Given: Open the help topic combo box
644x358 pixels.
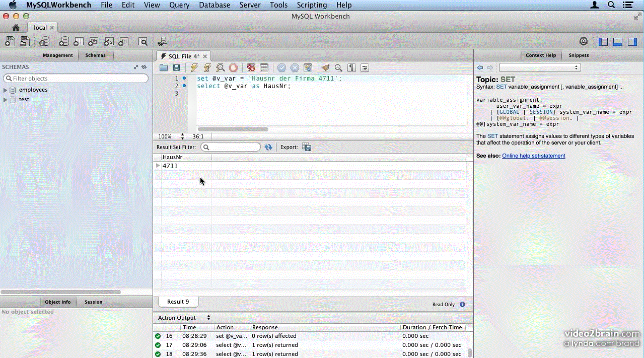Looking at the screenshot, I should click(540, 67).
